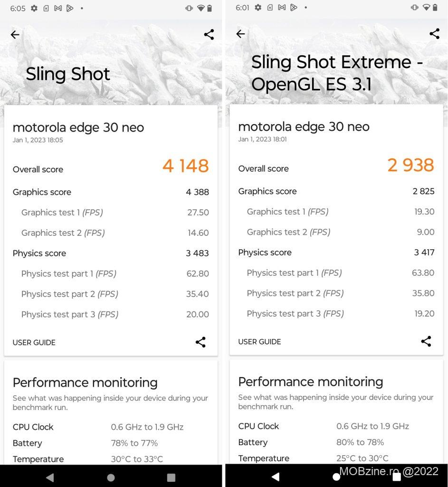Tap settings gear in left status bar
Image resolution: width=448 pixels, height=487 pixels.
34,8
